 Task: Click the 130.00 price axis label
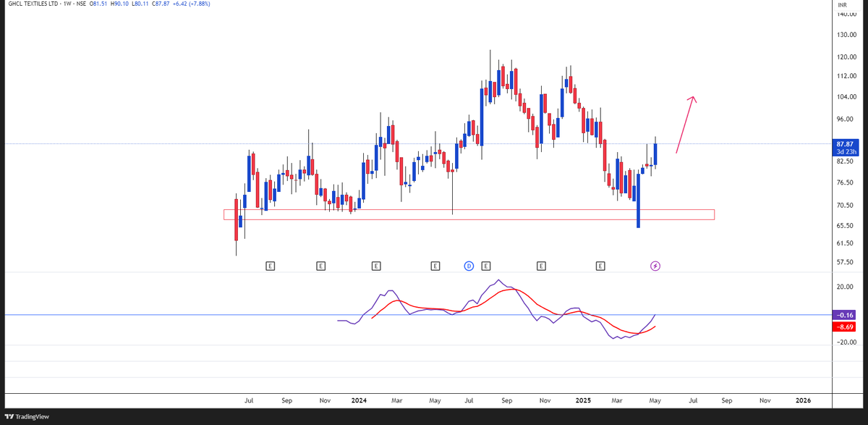tap(846, 35)
